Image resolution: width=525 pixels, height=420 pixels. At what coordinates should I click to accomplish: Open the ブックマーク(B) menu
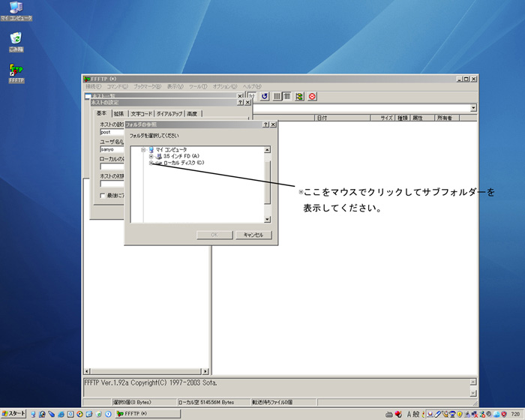(147, 86)
